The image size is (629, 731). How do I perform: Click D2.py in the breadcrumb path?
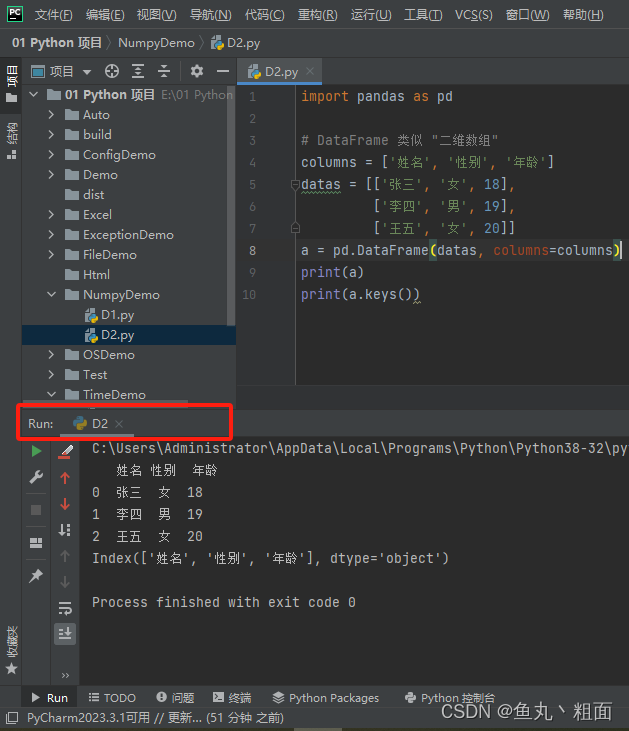click(236, 43)
